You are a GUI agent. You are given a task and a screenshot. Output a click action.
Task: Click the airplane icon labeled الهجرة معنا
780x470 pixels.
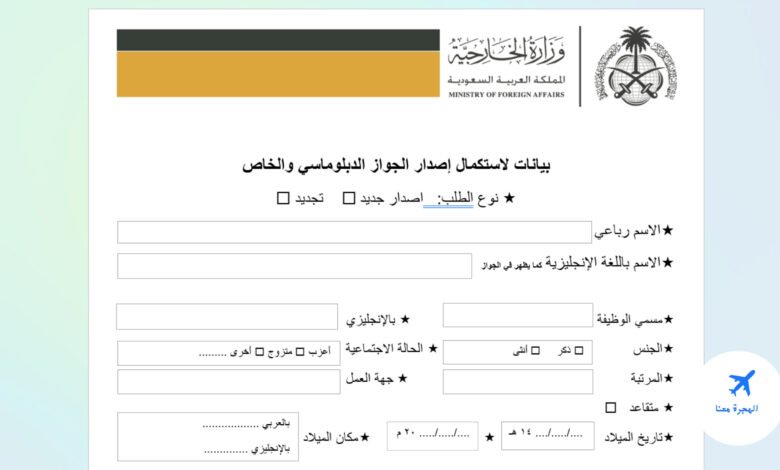(741, 383)
